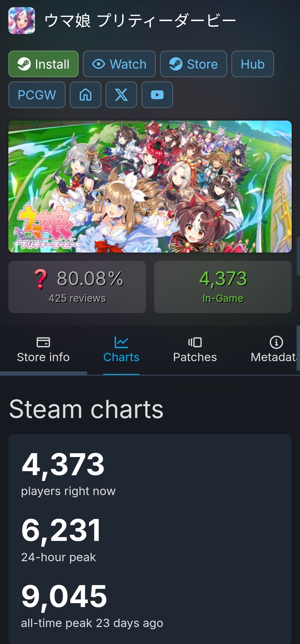
Task: Open the Hub community button
Action: pos(253,64)
